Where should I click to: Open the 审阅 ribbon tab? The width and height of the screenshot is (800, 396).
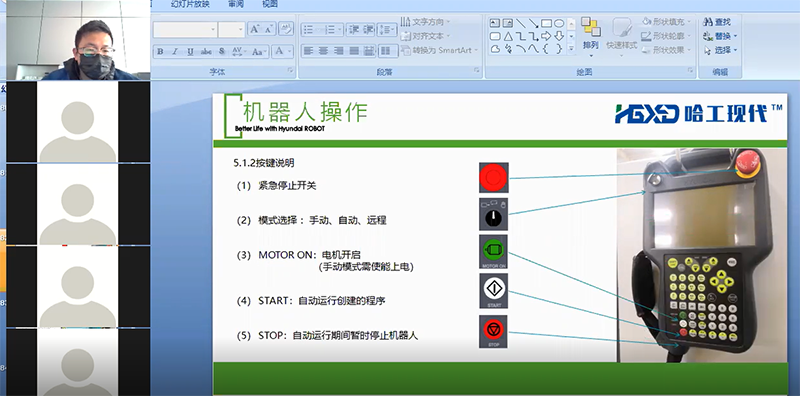[x=236, y=4]
